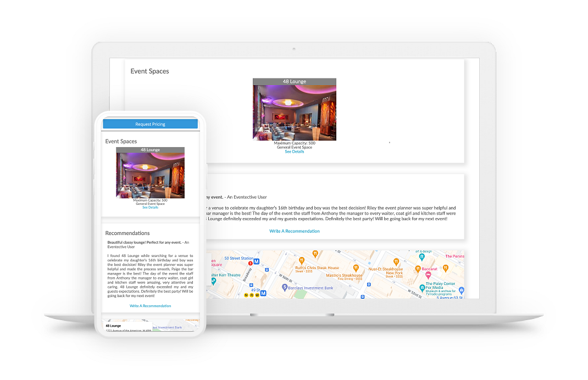Click the 50 Street Station metro icon on map

(257, 261)
